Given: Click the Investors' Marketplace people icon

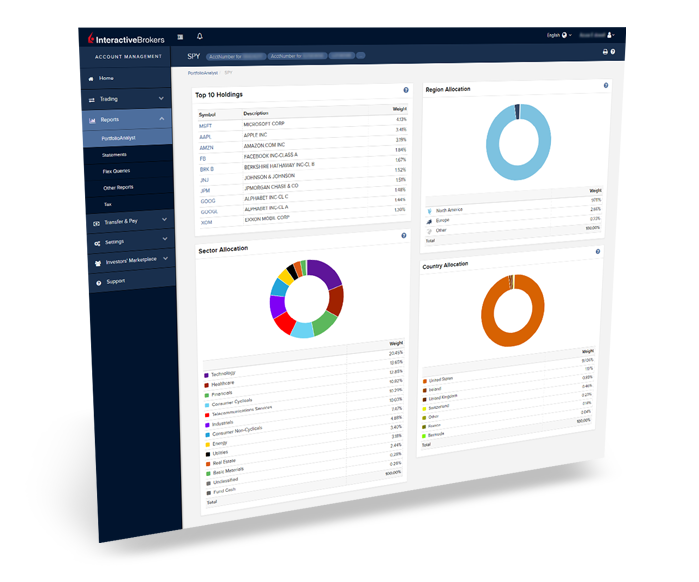Looking at the screenshot, I should click(x=98, y=263).
